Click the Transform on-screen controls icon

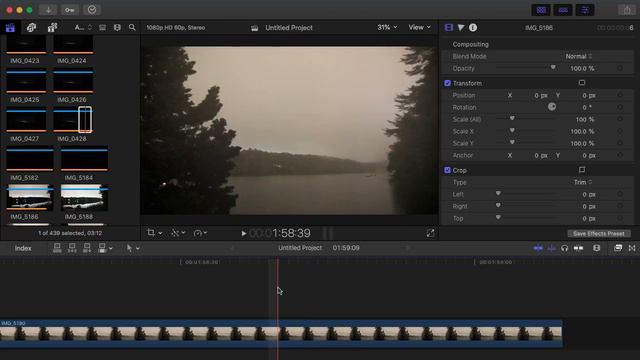coord(582,83)
